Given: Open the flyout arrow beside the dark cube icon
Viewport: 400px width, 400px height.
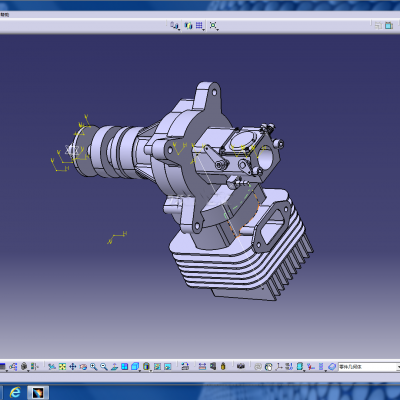Looking at the screenshot, I should tap(28, 371).
